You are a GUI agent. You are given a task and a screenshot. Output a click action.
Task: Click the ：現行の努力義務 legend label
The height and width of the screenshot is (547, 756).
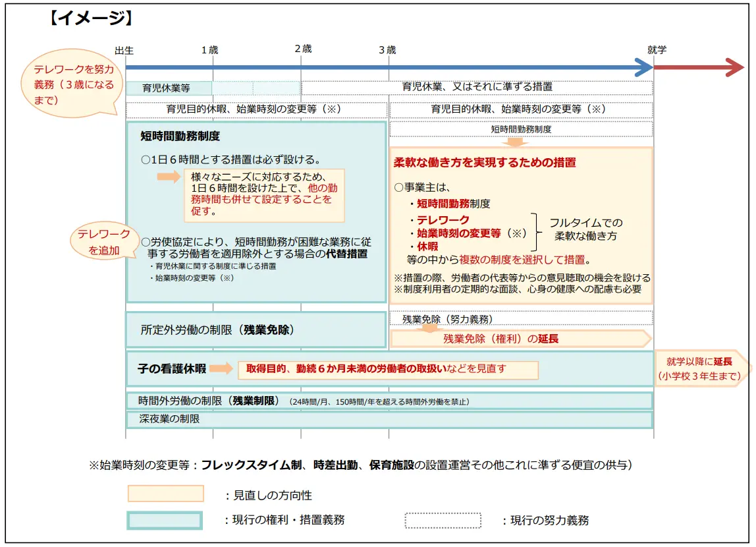click(545, 521)
